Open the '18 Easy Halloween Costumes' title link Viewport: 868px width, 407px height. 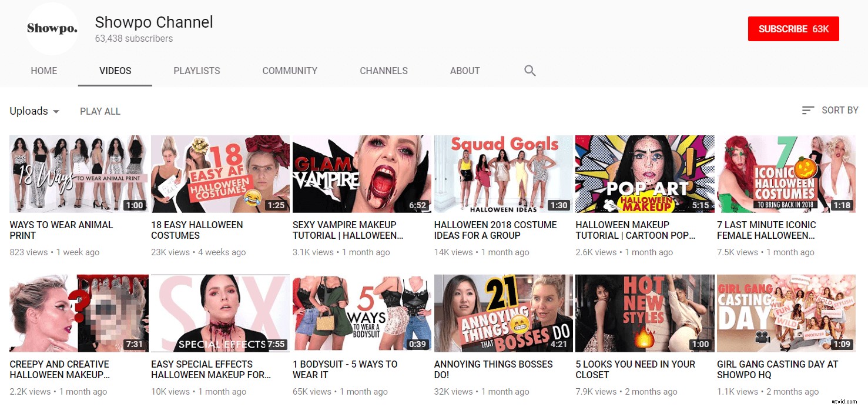(x=197, y=230)
